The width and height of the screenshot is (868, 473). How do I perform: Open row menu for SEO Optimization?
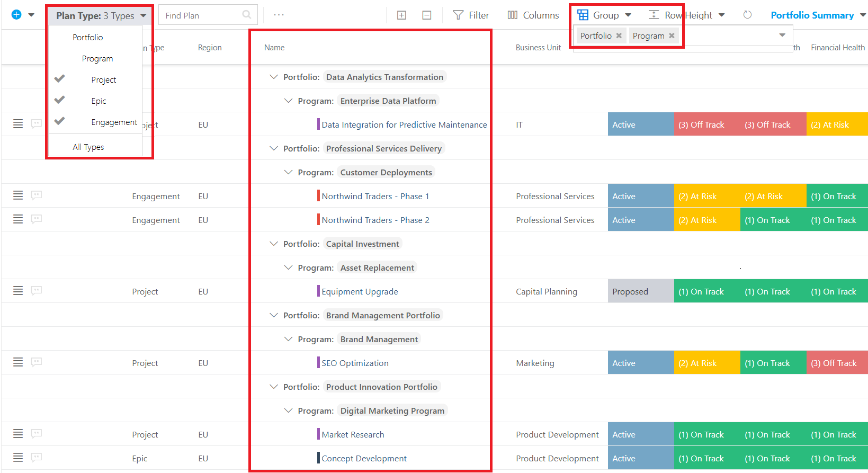coord(18,362)
